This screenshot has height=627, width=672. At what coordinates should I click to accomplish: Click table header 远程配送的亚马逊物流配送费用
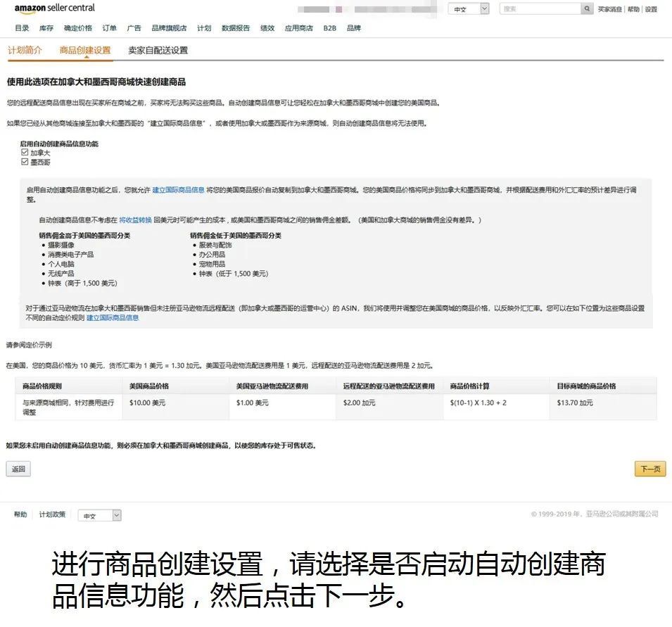click(x=388, y=386)
